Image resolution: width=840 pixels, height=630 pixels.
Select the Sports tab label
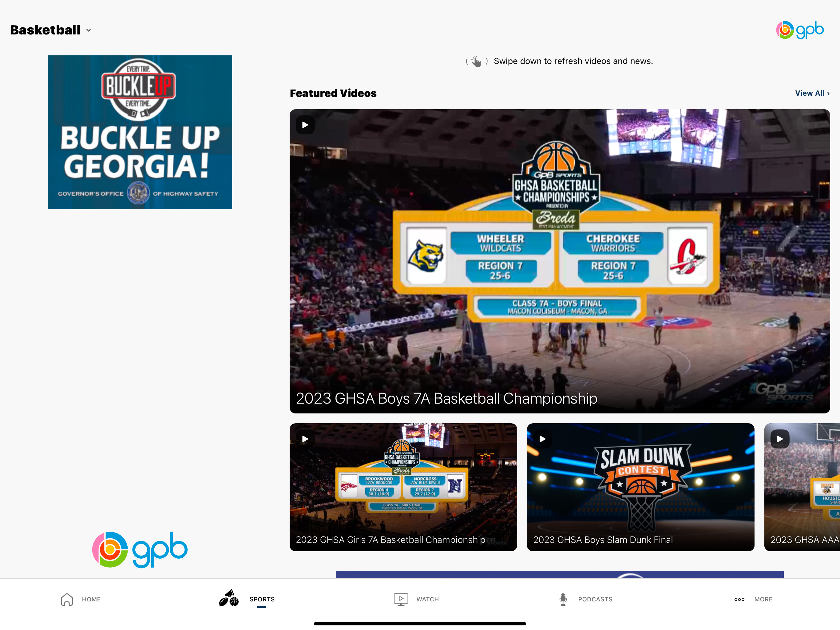click(x=262, y=599)
